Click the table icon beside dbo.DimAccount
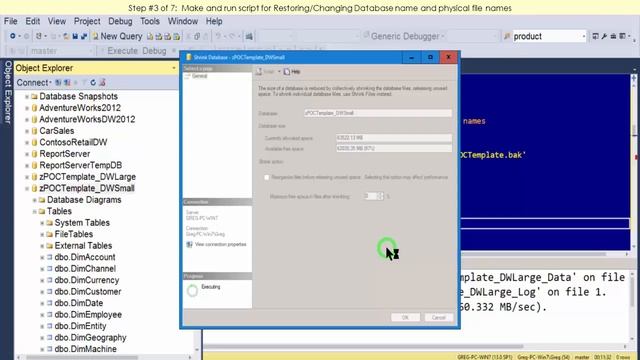 [x=49, y=257]
